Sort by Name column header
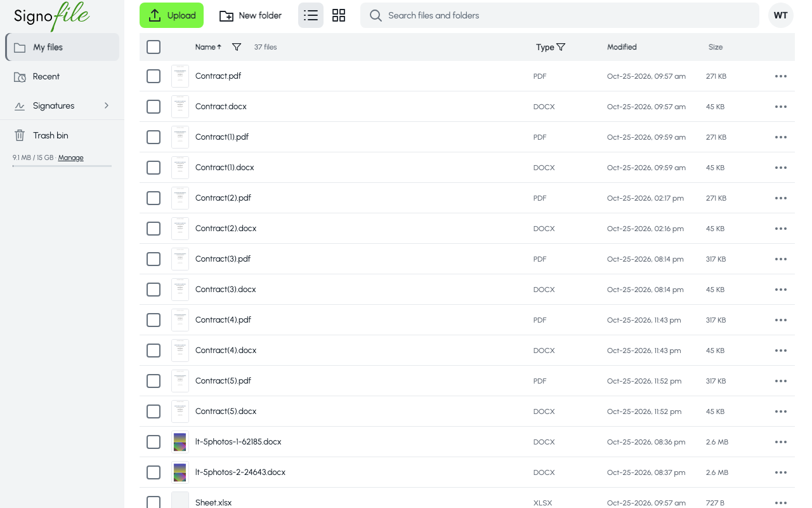 208,47
